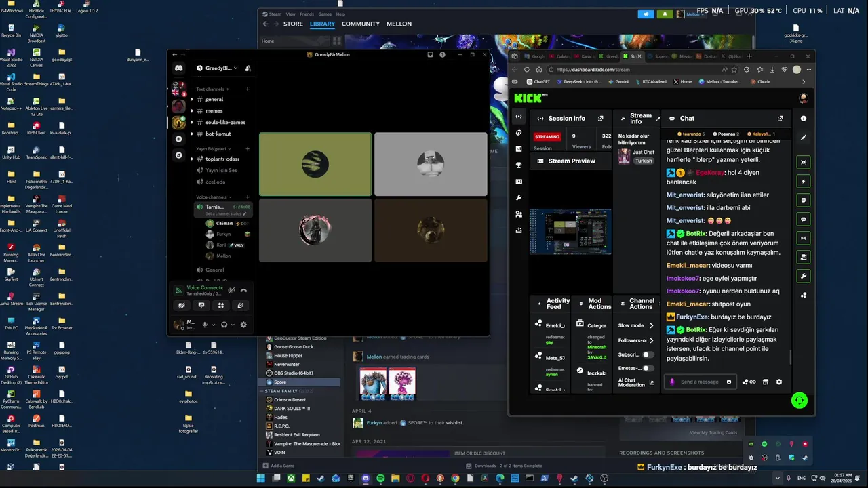Open Steam View menu
Viewport: 868px width, 488px height.
tap(290, 14)
